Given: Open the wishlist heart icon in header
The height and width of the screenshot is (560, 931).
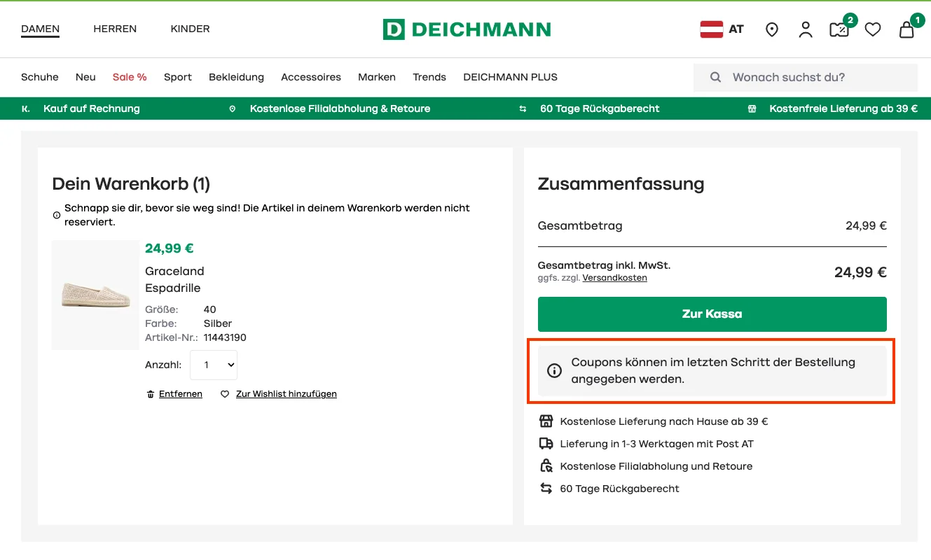Looking at the screenshot, I should point(873,29).
